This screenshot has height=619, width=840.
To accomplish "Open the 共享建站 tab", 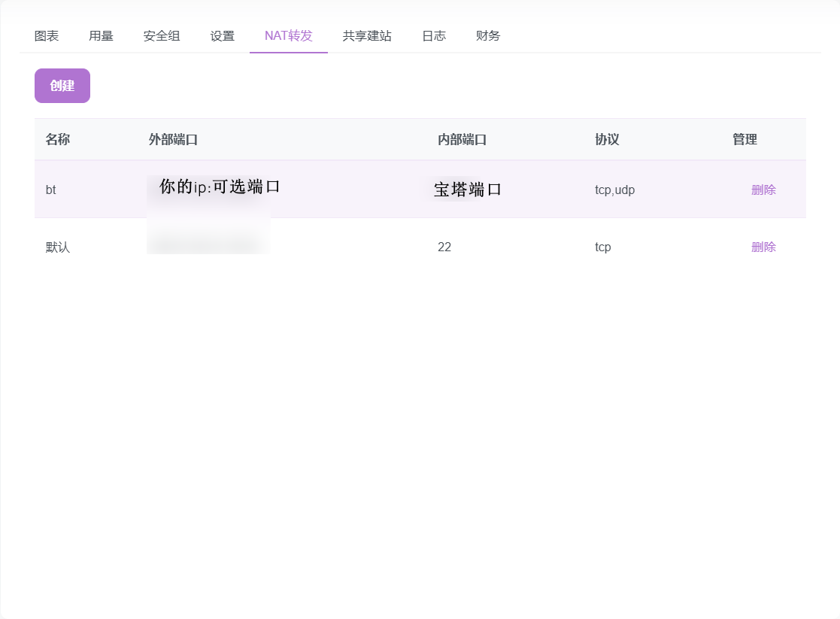I will tap(367, 35).
